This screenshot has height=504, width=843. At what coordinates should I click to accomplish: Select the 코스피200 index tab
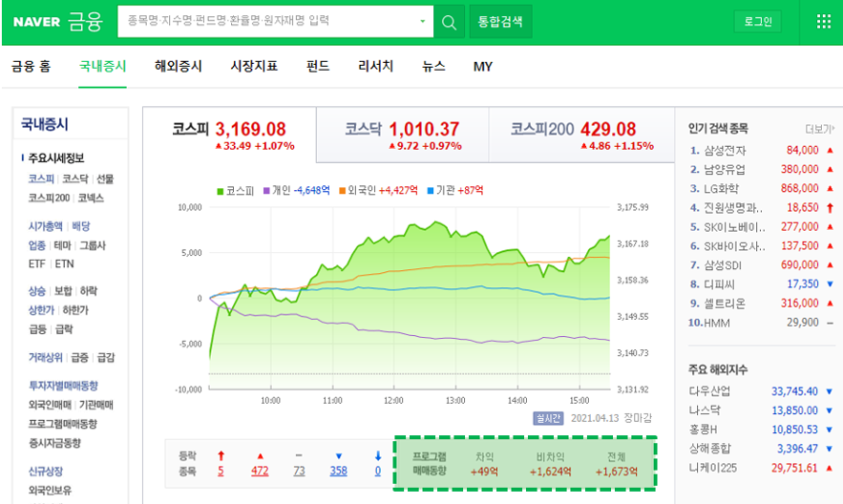click(581, 135)
